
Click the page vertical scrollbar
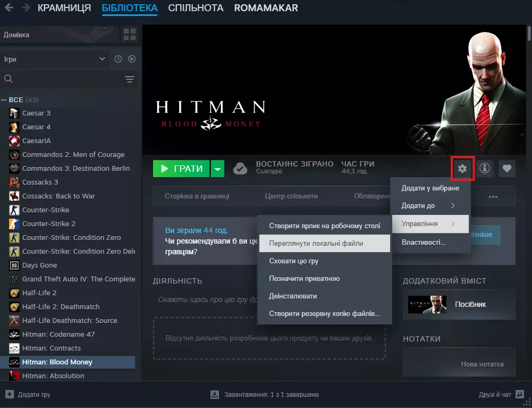click(x=529, y=34)
